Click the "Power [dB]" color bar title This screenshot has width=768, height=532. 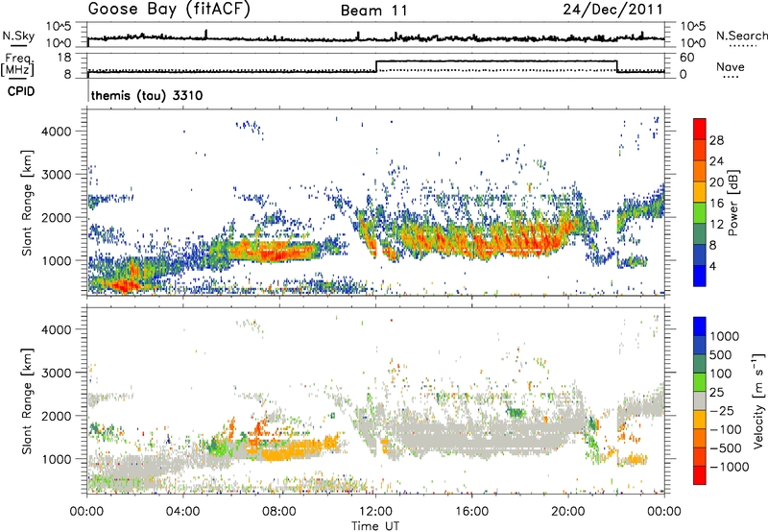[732, 203]
